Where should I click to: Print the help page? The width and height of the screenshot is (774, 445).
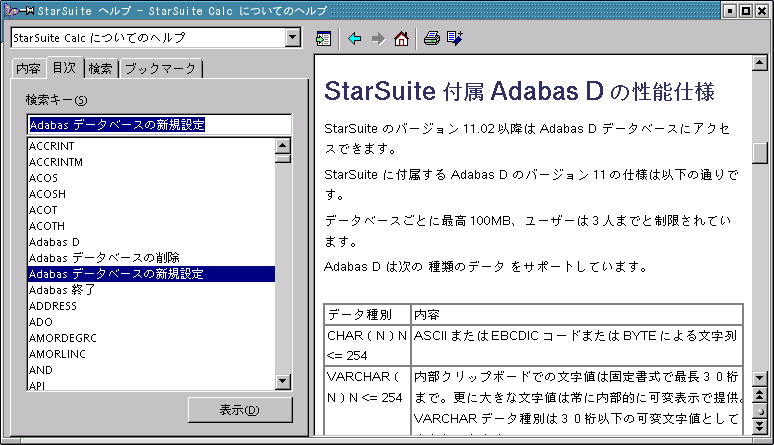click(x=431, y=39)
